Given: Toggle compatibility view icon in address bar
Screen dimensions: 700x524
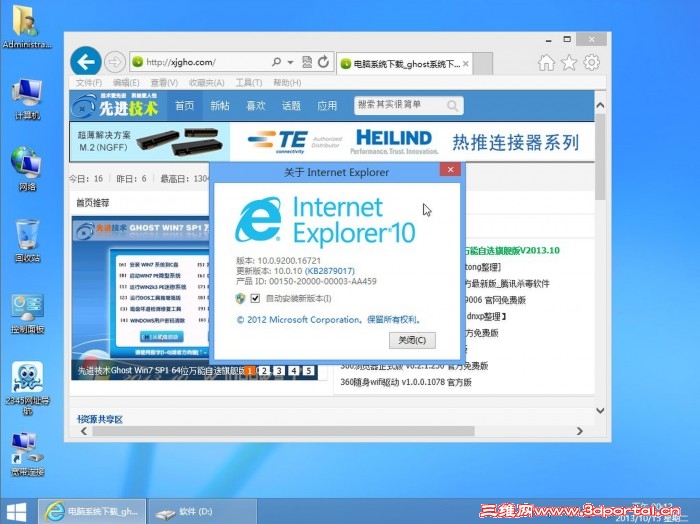Looking at the screenshot, I should point(307,62).
